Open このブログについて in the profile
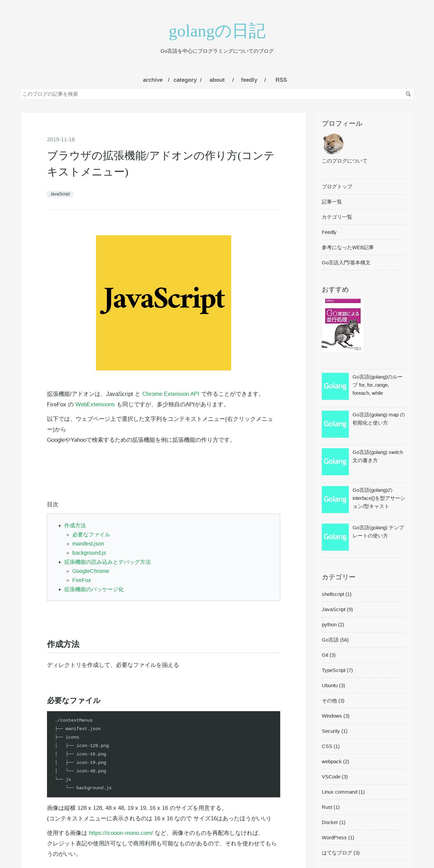Screen dimensions: 434x868 tap(344, 161)
